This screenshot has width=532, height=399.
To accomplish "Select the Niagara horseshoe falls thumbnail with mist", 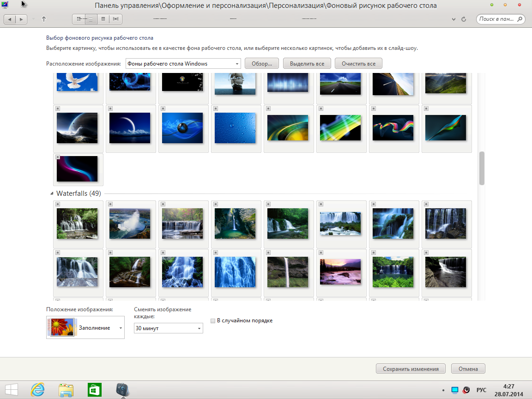I will tap(130, 224).
